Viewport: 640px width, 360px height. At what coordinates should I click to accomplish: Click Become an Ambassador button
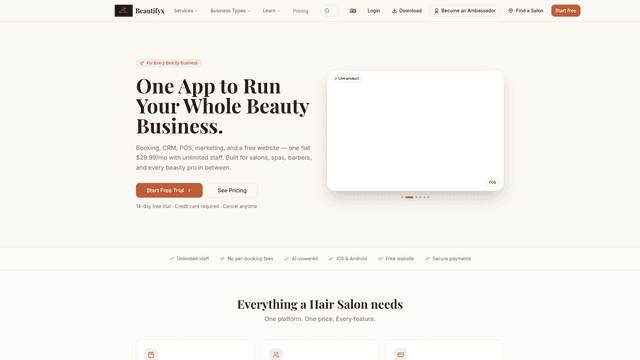point(465,11)
